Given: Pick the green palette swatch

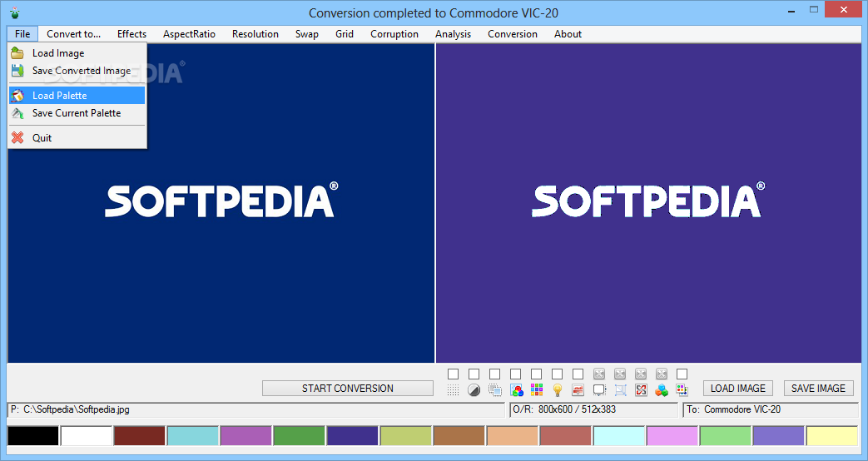Looking at the screenshot, I should click(299, 435).
